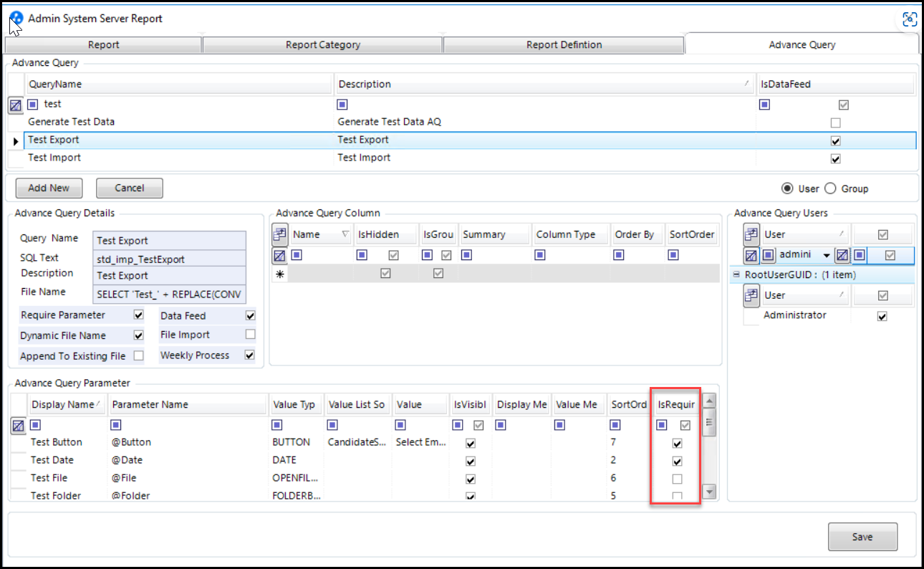Select the Group radio button

[831, 188]
